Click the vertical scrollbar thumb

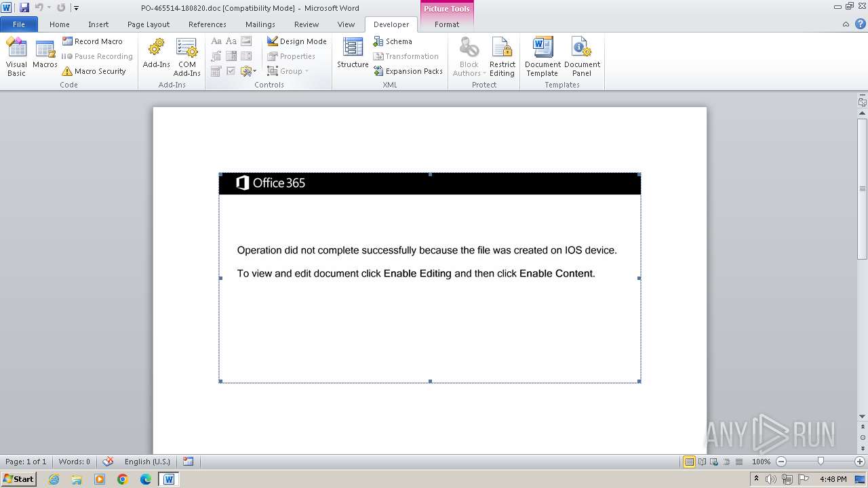863,189
